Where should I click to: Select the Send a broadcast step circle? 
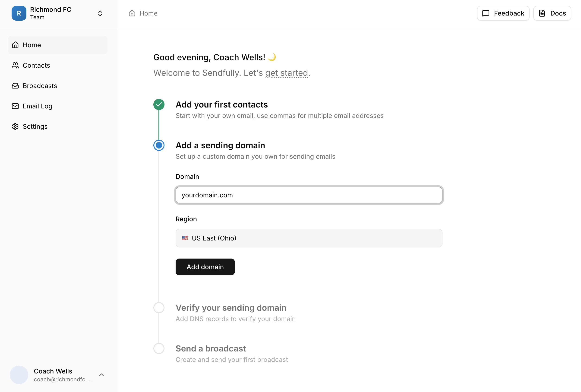click(159, 348)
